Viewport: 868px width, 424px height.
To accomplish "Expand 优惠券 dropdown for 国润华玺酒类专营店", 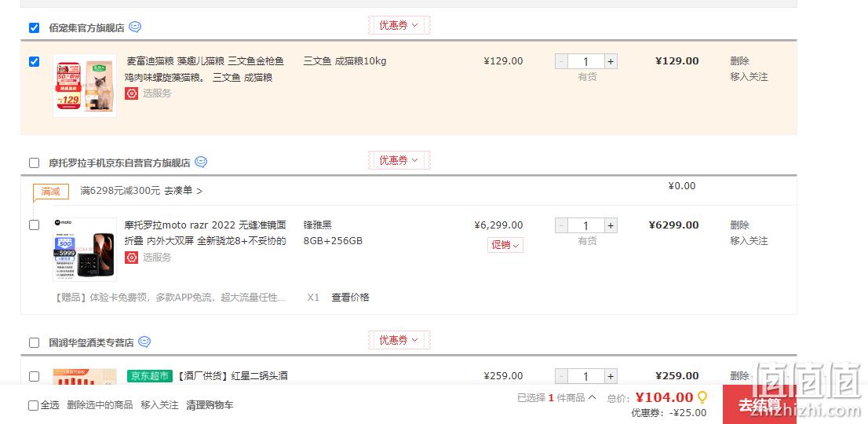I will [x=399, y=340].
